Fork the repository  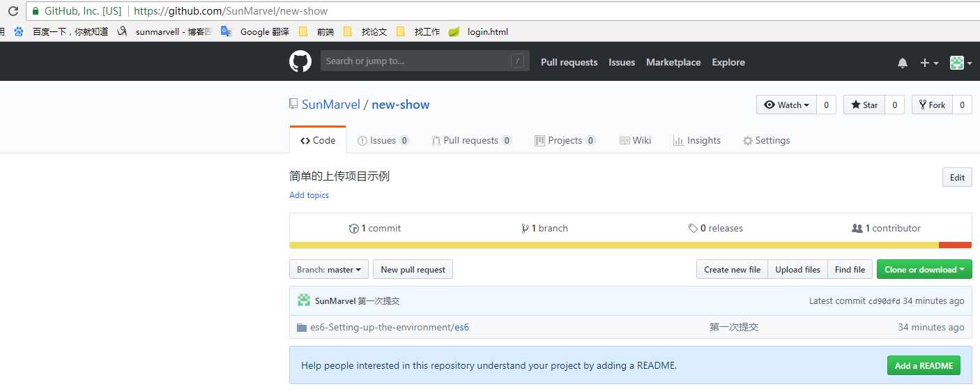click(932, 105)
